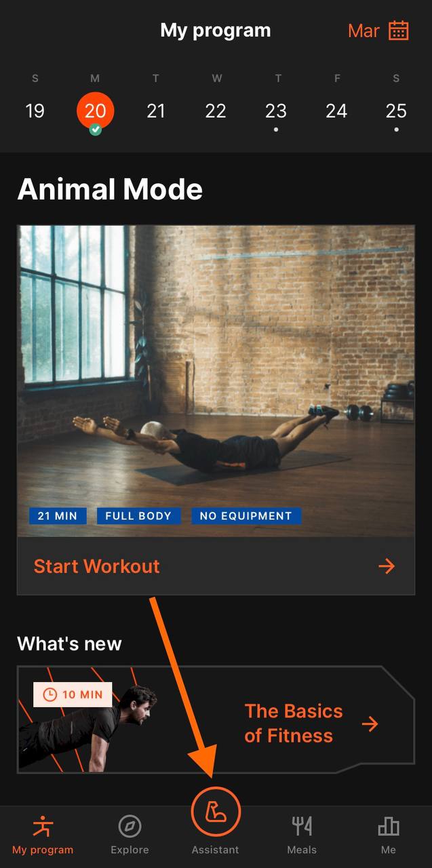Viewport: 432px width, 868px height.
Task: Open the Mar month picker
Action: (x=364, y=31)
